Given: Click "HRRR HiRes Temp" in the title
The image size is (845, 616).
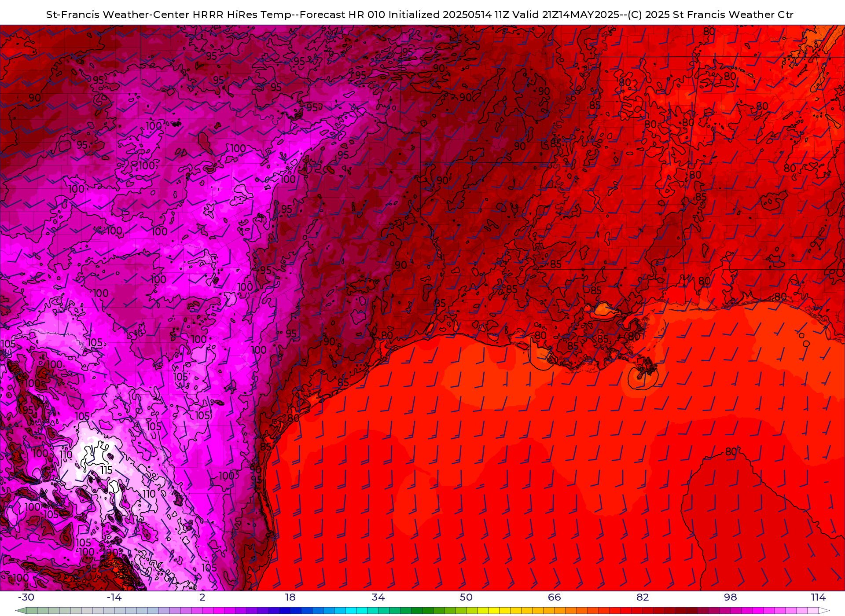Looking at the screenshot, I should [x=242, y=15].
